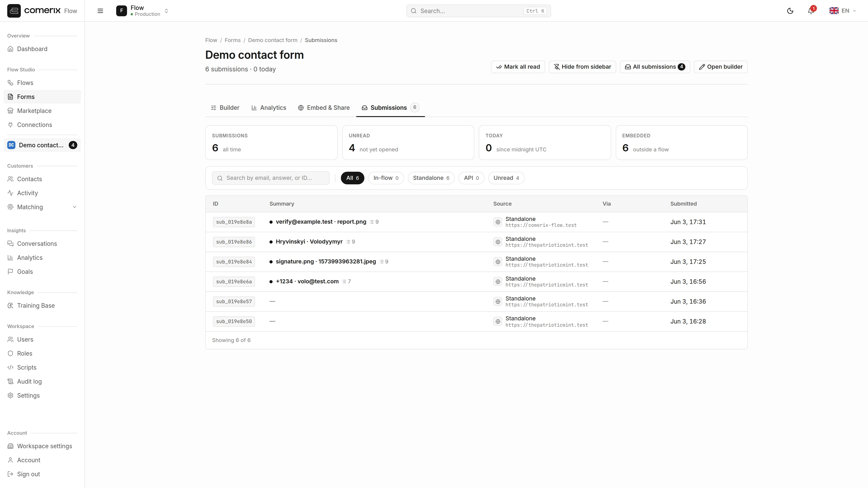Screen dimensions: 868x488
Task: Open sidebar Analytics under Insights
Action: (42, 258)
